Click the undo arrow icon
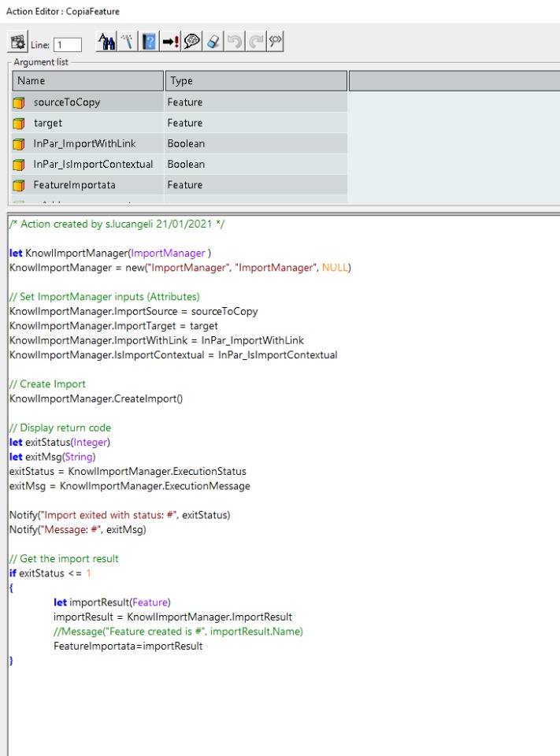The height and width of the screenshot is (756, 560). click(x=234, y=42)
